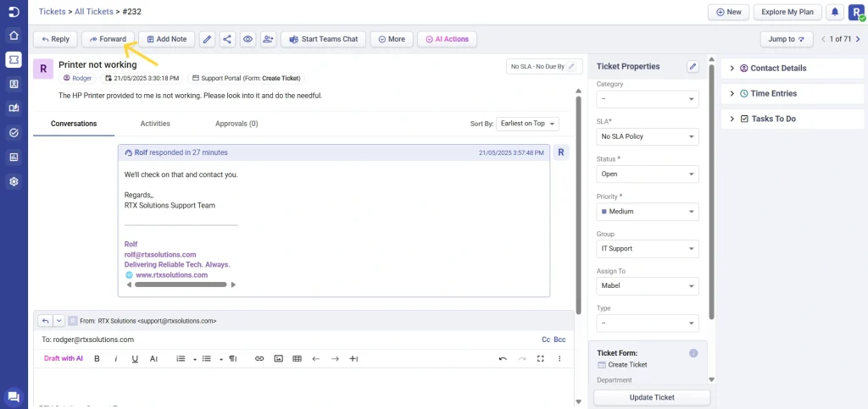Open the notifications bell icon
Image resolution: width=868 pixels, height=409 pixels.
(x=834, y=12)
